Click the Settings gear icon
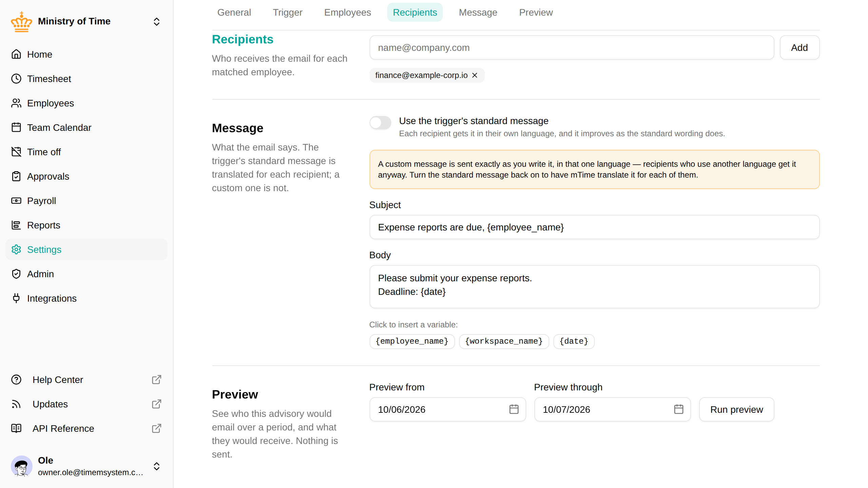The image size is (868, 488). [x=16, y=249]
